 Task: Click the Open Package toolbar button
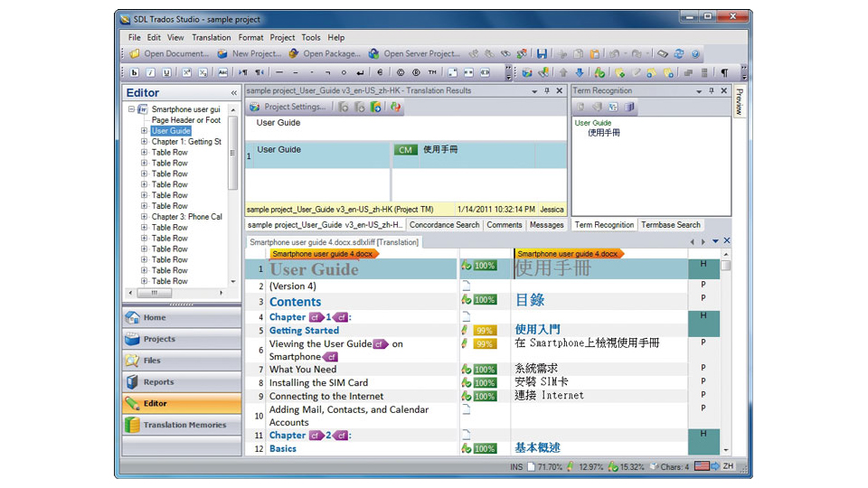[325, 53]
